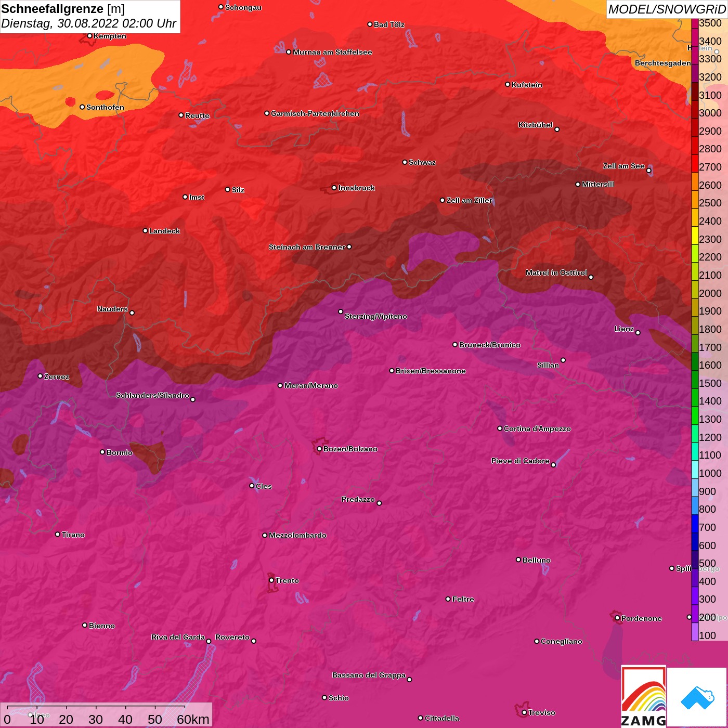Viewport: 728px width, 728px height.
Task: Click the date 'Dienstag, 30.08.2022 02:00 Uhr'
Action: (x=88, y=23)
